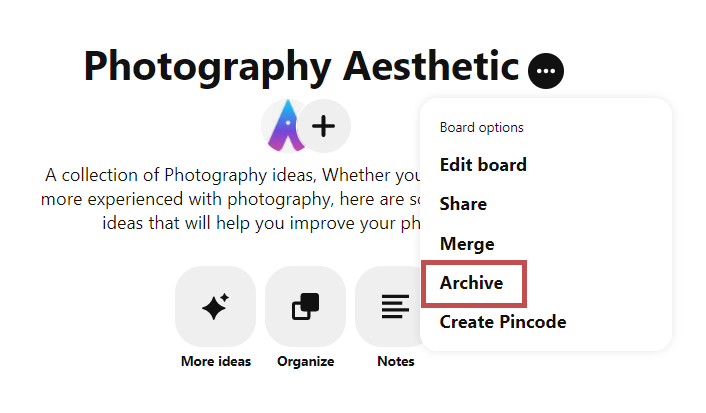Open the Organize stacked-squares icon
706x413 pixels.
point(305,306)
